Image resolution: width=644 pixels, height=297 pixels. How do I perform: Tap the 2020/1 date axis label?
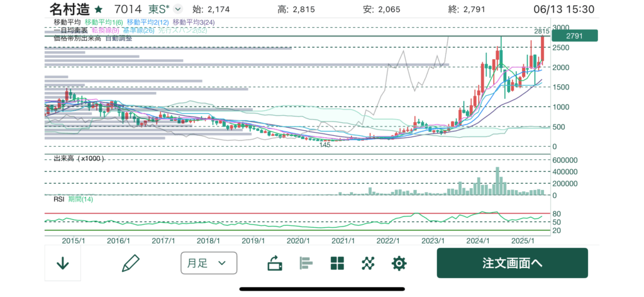tap(297, 240)
